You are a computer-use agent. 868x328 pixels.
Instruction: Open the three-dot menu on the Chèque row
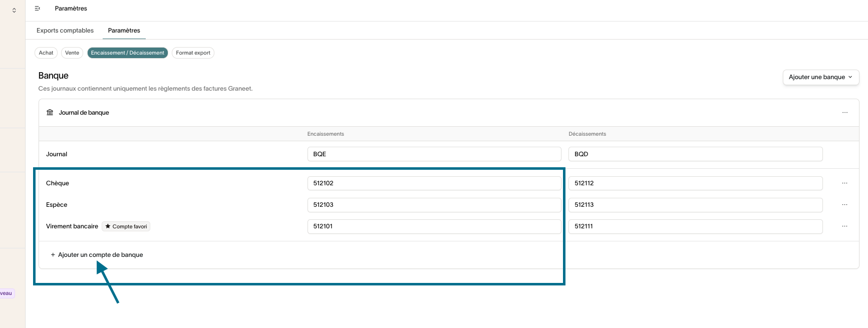coord(845,183)
